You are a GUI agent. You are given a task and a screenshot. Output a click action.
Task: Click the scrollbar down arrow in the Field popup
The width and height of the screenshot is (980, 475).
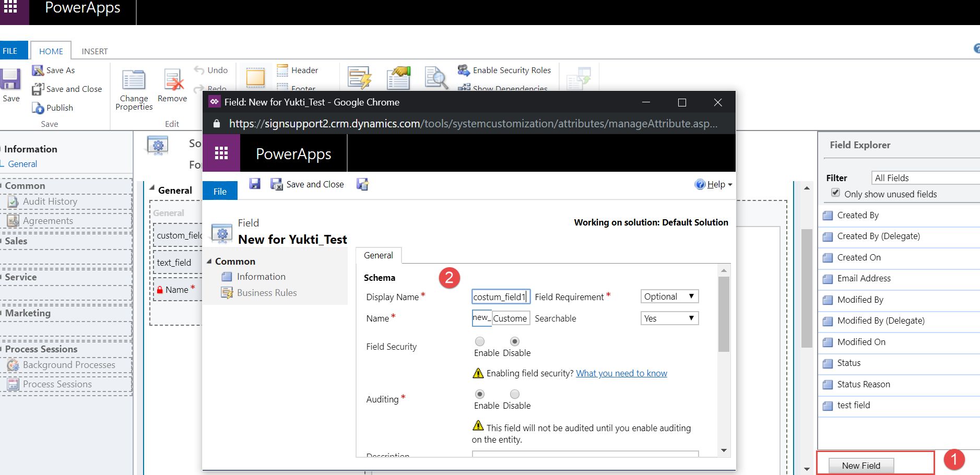click(724, 450)
